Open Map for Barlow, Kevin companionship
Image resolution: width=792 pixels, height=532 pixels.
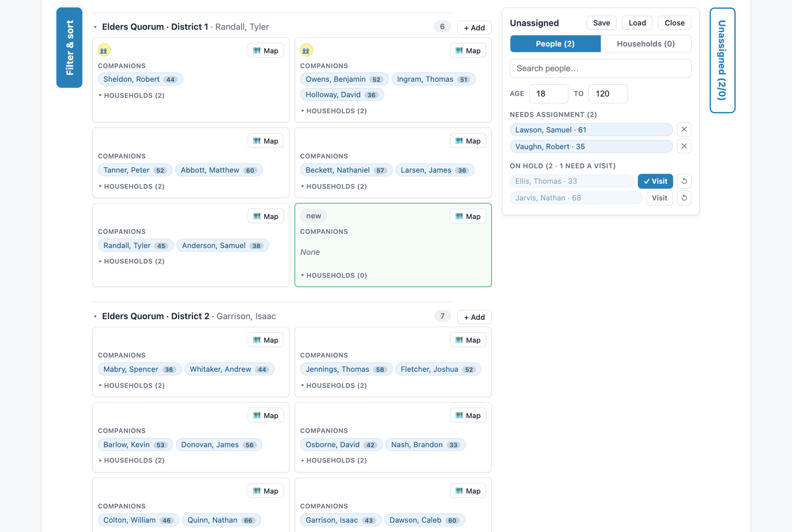[x=266, y=415]
